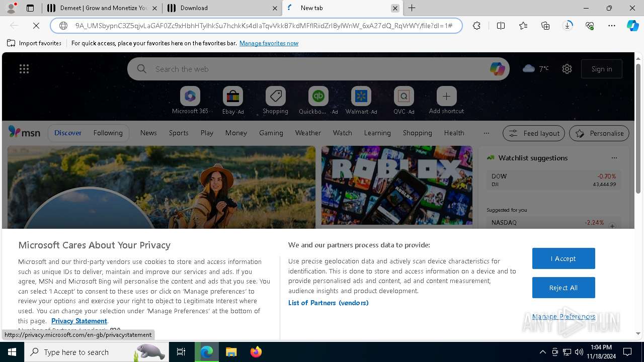644x362 pixels.
Task: Close the Demeet tab
Action: (154, 8)
